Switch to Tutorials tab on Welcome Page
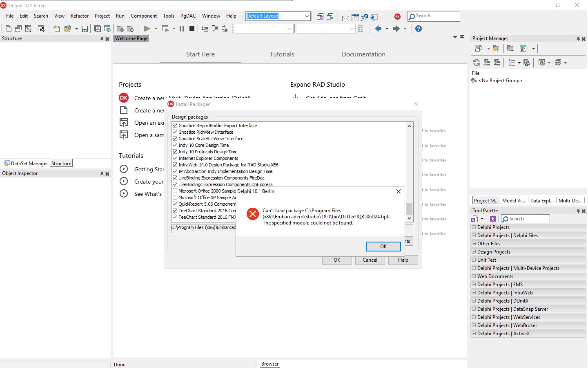 click(282, 54)
